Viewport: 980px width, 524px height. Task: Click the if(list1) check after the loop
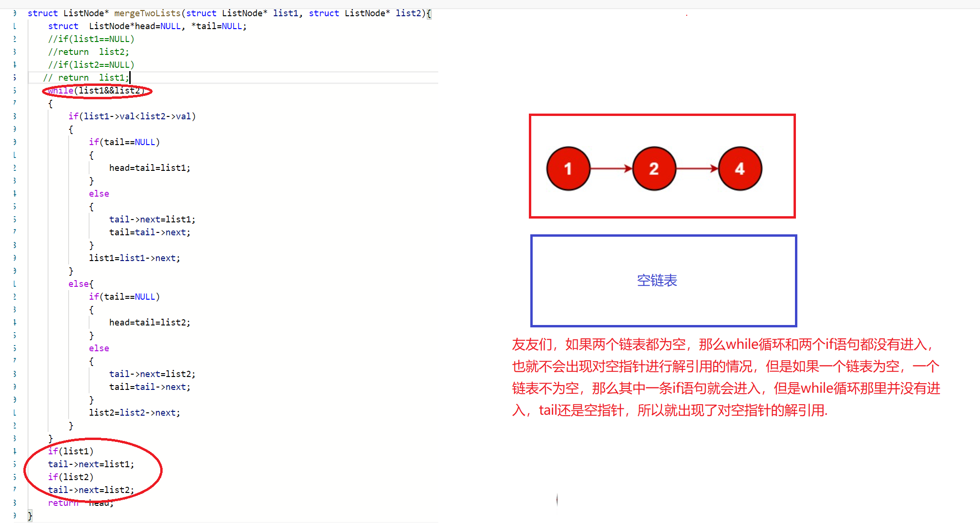[71, 451]
